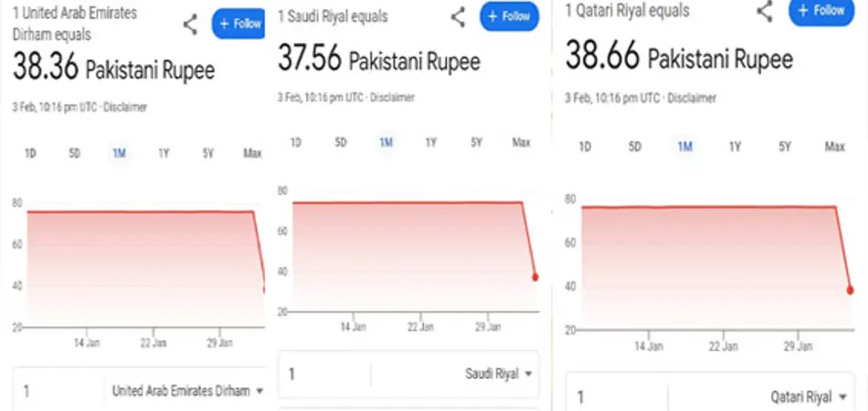Switch Saudi Riyal chart to 1Y
The width and height of the screenshot is (868, 411).
pyautogui.click(x=430, y=142)
